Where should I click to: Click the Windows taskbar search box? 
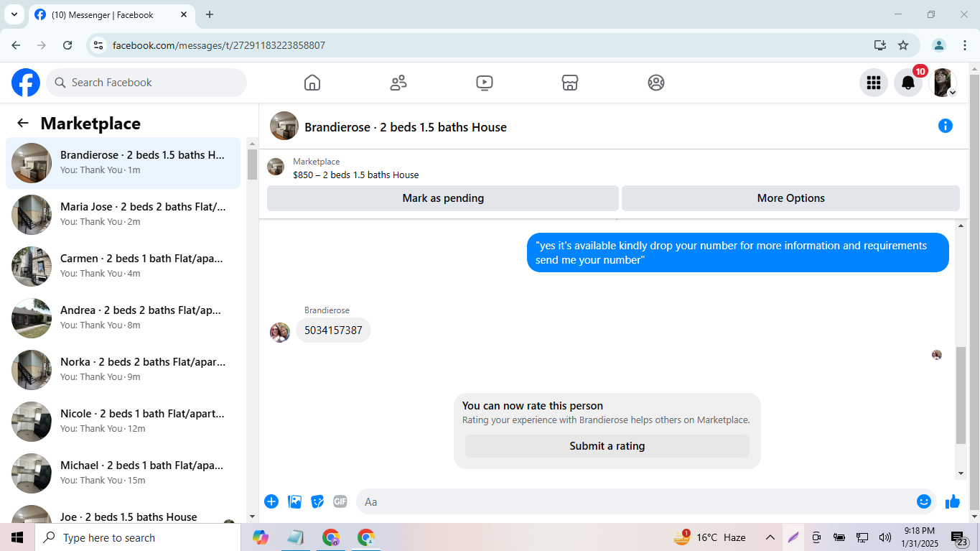coord(138,537)
